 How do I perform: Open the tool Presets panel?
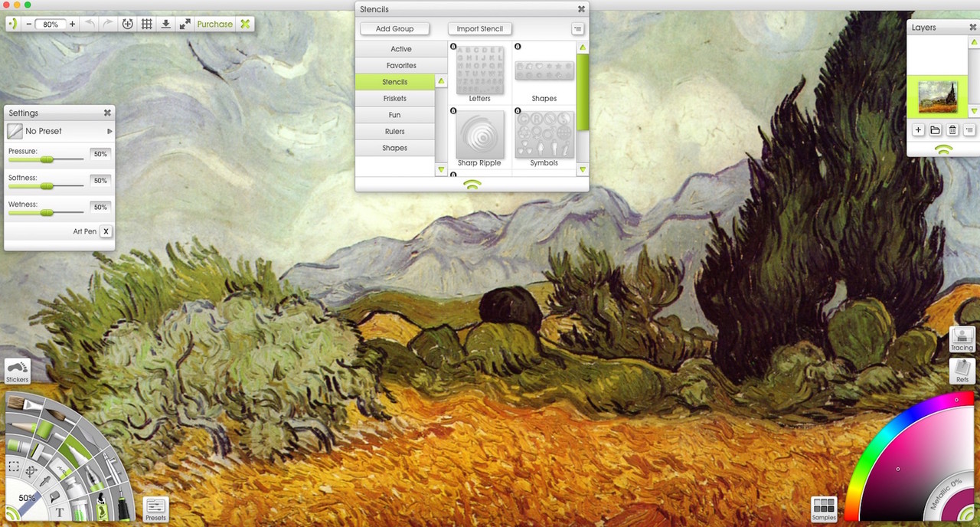point(155,509)
